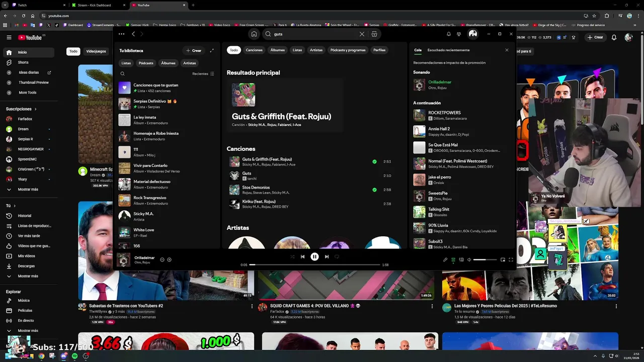Search within Tu biblioteca

tap(122, 74)
